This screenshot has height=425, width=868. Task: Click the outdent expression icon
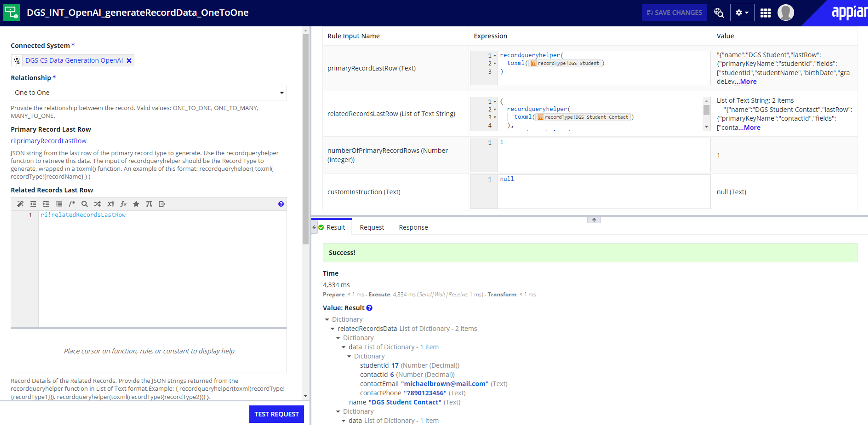point(33,204)
